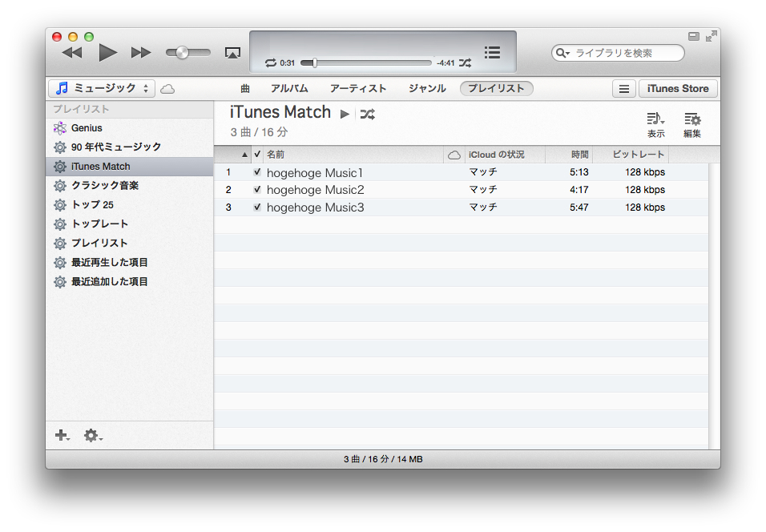The image size is (766, 532).
Task: Click the 編集 edit playlist icon
Action: click(x=692, y=125)
